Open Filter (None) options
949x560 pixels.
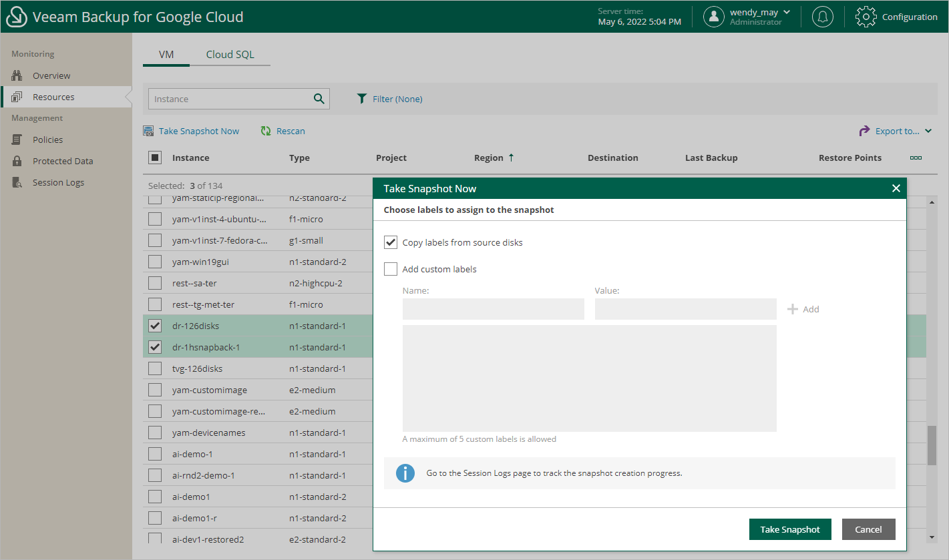(x=397, y=99)
